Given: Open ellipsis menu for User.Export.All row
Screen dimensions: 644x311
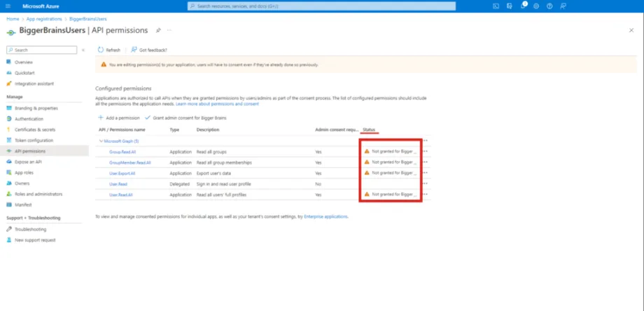Looking at the screenshot, I should pyautogui.click(x=426, y=173).
